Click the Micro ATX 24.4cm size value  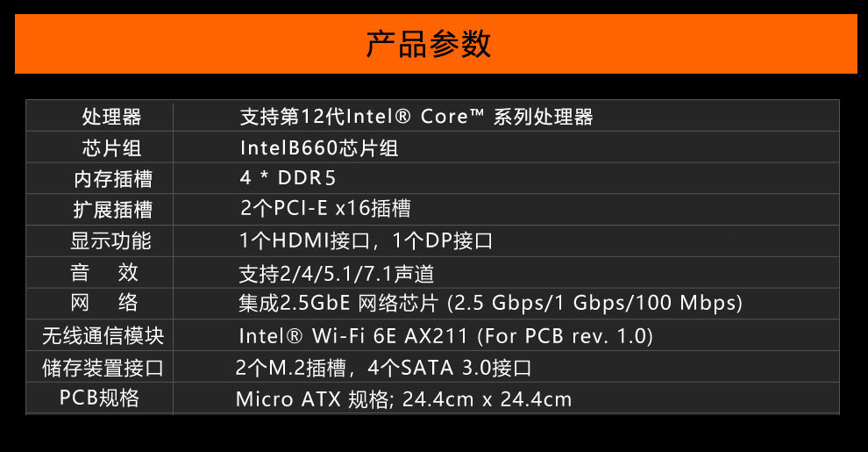[403, 398]
